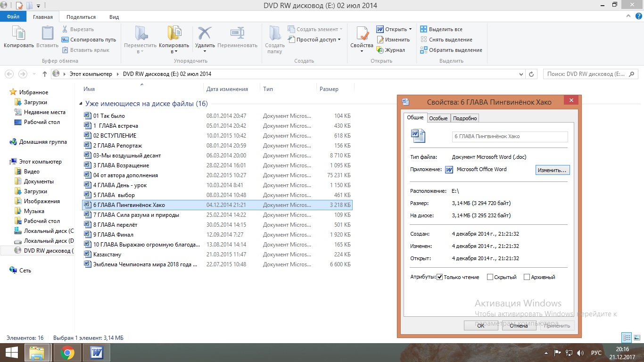This screenshot has width=644, height=362.
Task: Expand the Открыть dropdown in ribbon
Action: pos(410,29)
